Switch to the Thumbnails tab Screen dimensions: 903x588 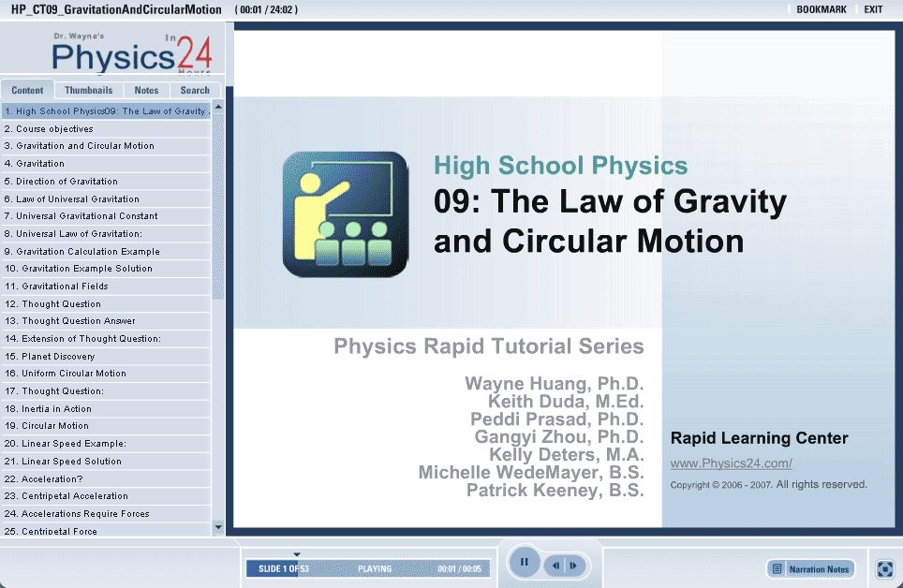88,91
